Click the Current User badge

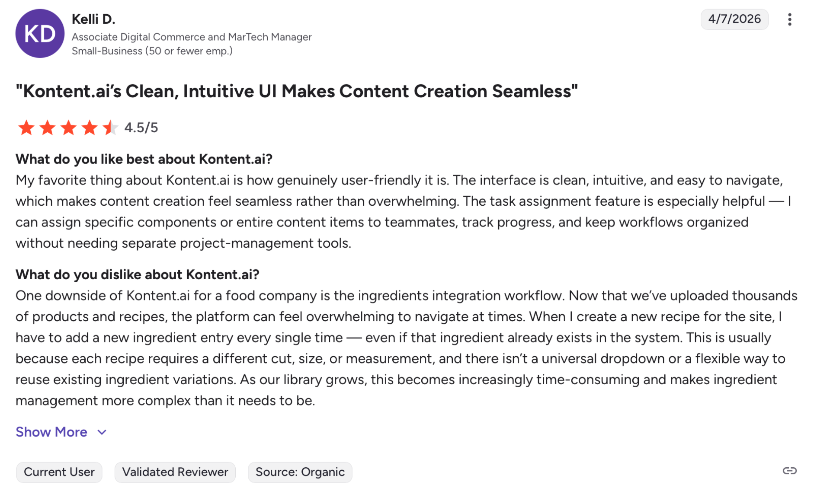tap(59, 472)
